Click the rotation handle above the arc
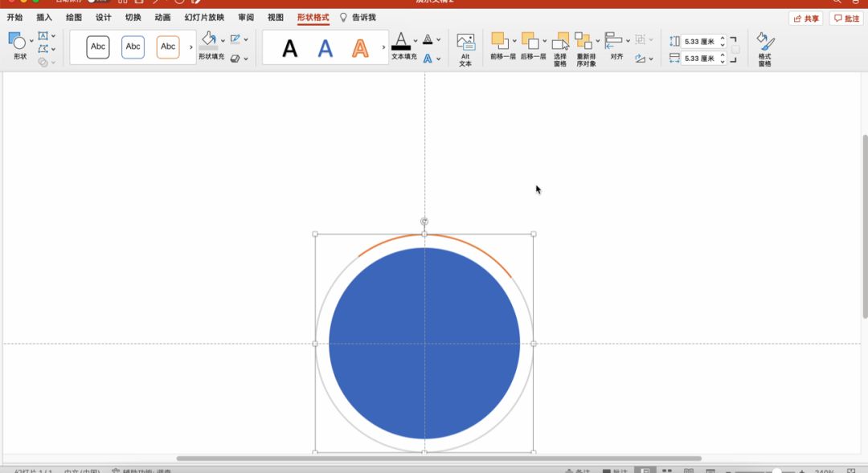The image size is (868, 473). pyautogui.click(x=424, y=222)
